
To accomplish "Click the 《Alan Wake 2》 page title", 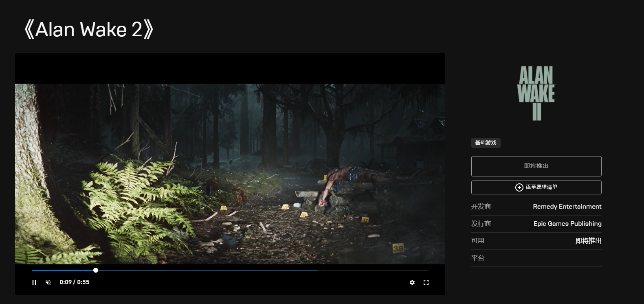I will coord(88,30).
